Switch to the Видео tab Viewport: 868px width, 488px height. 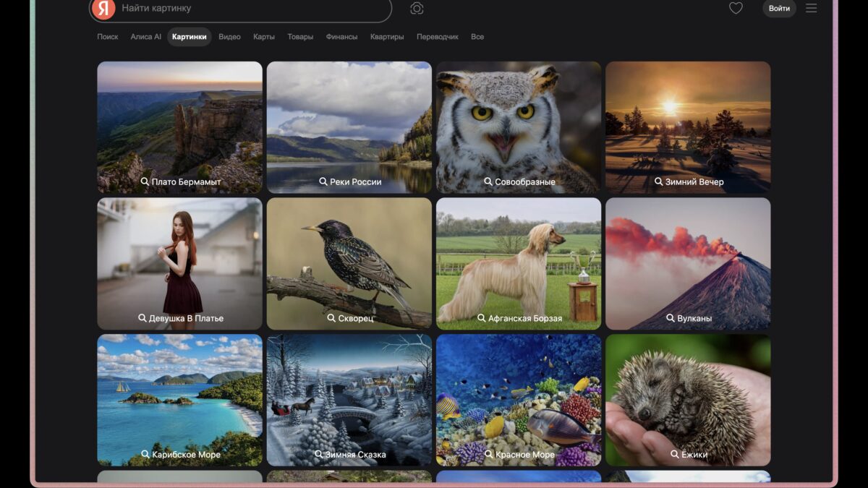point(229,37)
